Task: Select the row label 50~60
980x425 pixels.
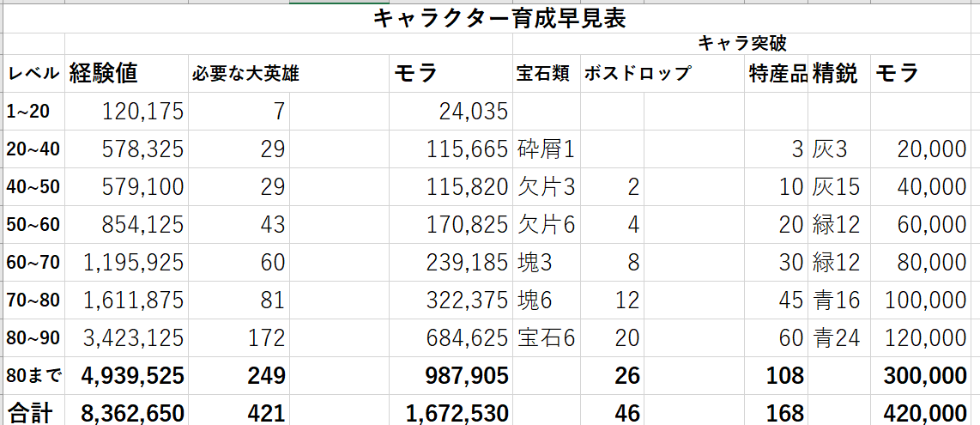Action: (33, 224)
